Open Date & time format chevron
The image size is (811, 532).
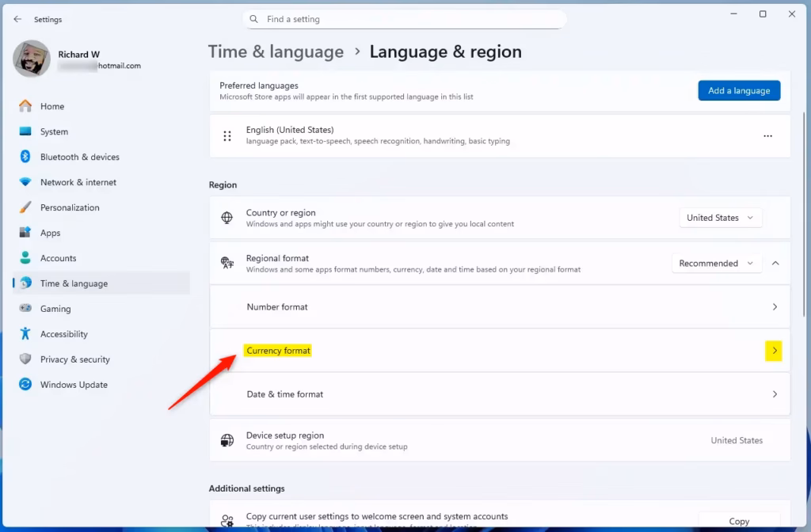point(775,394)
